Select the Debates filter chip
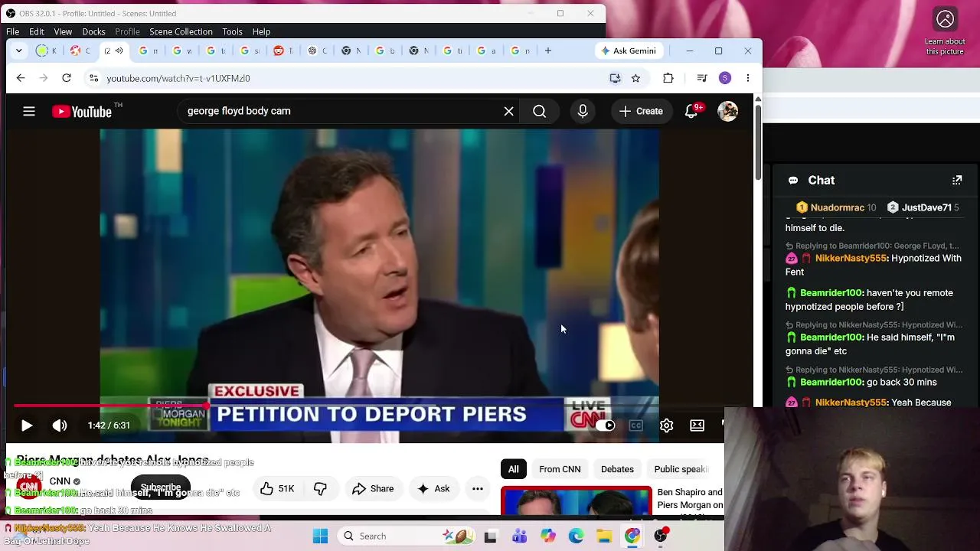This screenshot has height=551, width=980. 617,469
